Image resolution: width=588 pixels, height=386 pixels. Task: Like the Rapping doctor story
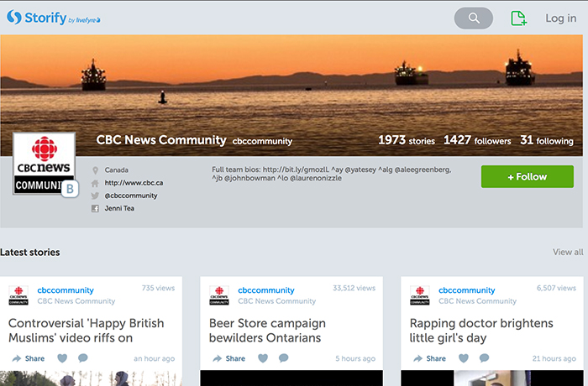tap(464, 358)
